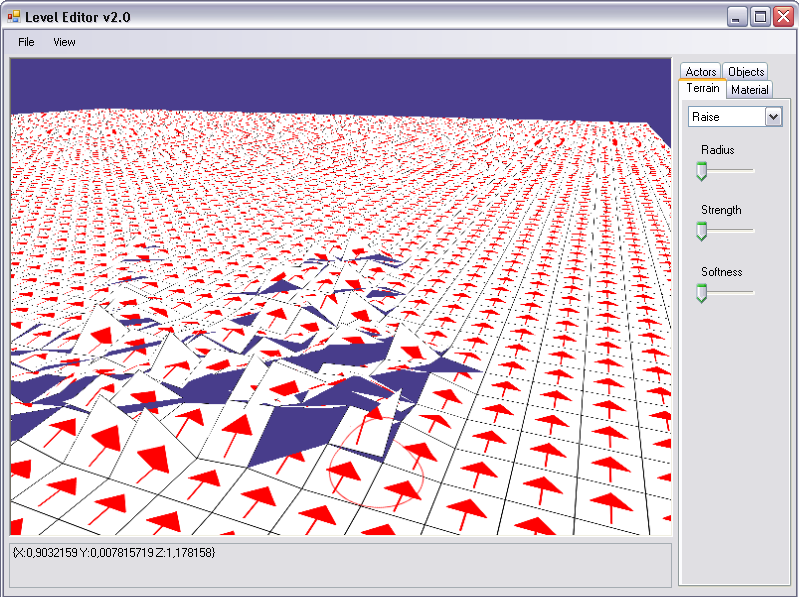The height and width of the screenshot is (597, 799).
Task: Click the Strength label in Terrain panel
Action: pyautogui.click(x=721, y=210)
